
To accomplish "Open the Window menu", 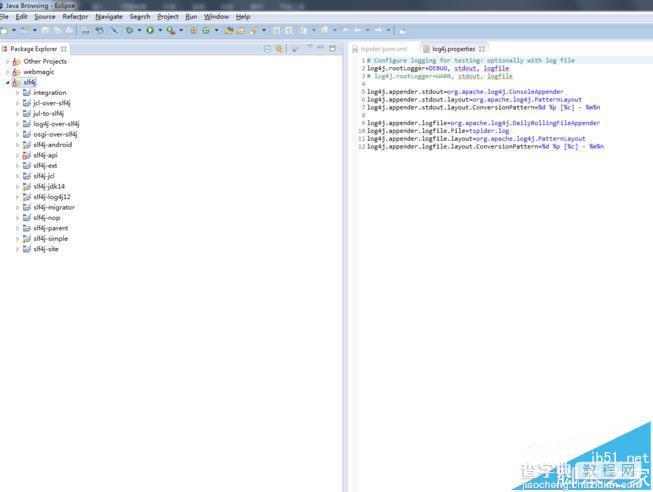I will click(216, 17).
